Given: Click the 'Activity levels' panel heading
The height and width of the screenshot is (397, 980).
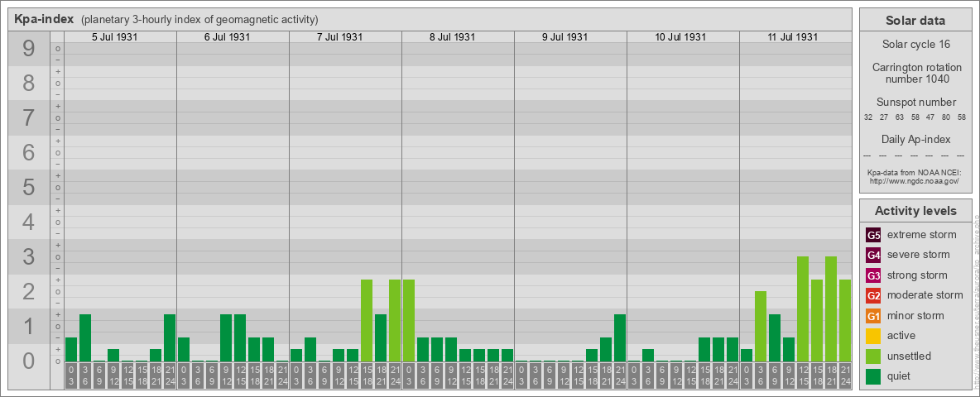Looking at the screenshot, I should tap(915, 211).
